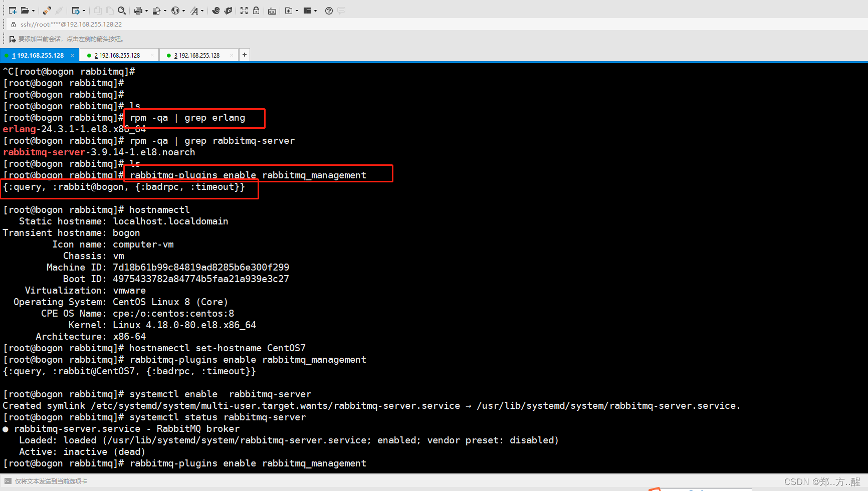This screenshot has width=868, height=491.
Task: Click the 'Static hostname: localhost.localdomain' line
Action: click(123, 221)
